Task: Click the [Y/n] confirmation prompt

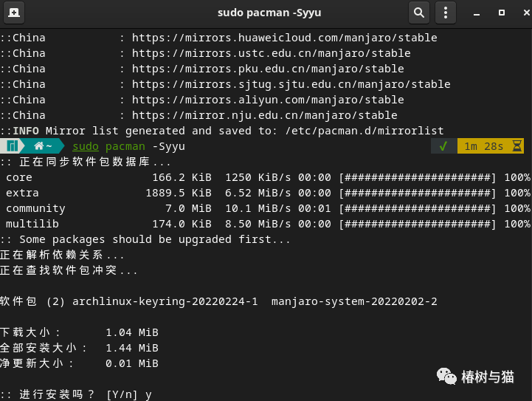Action: coord(122,394)
